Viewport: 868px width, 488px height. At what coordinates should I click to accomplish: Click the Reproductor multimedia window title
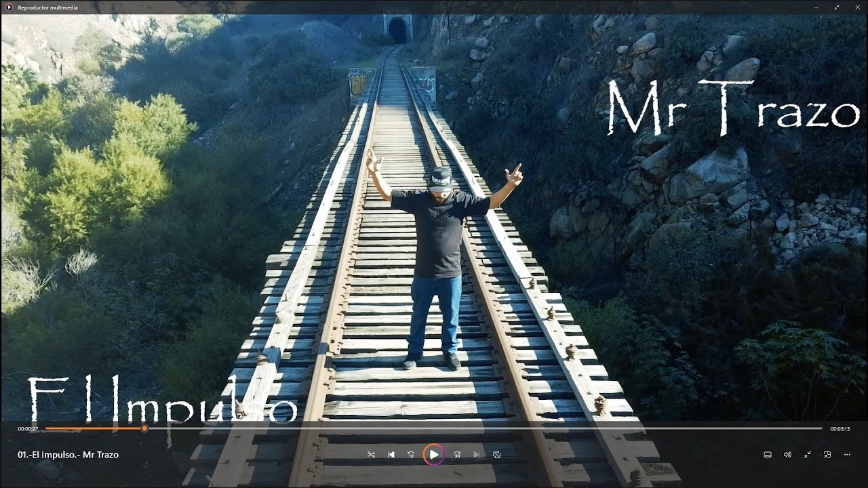point(47,7)
